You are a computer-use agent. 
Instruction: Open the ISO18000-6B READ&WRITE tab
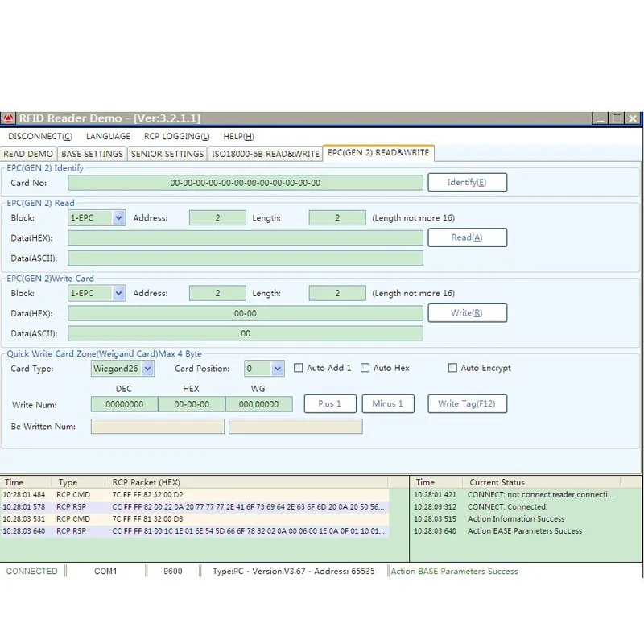click(x=266, y=154)
